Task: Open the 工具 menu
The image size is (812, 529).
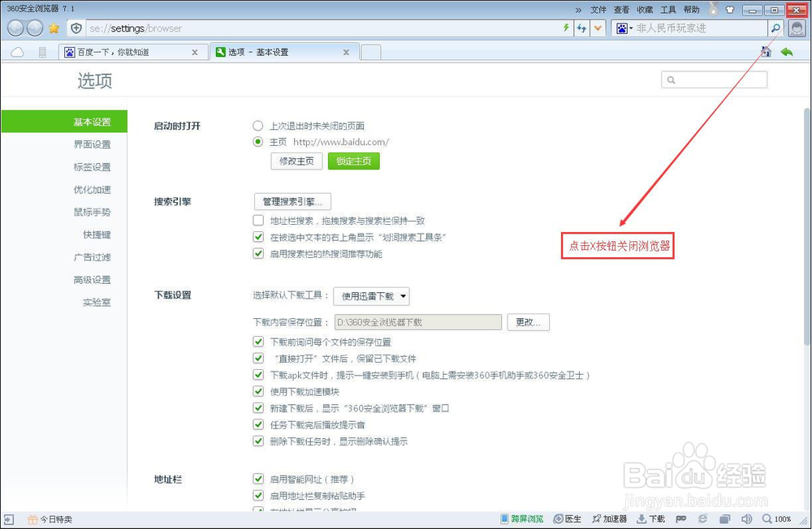Action: (668, 10)
